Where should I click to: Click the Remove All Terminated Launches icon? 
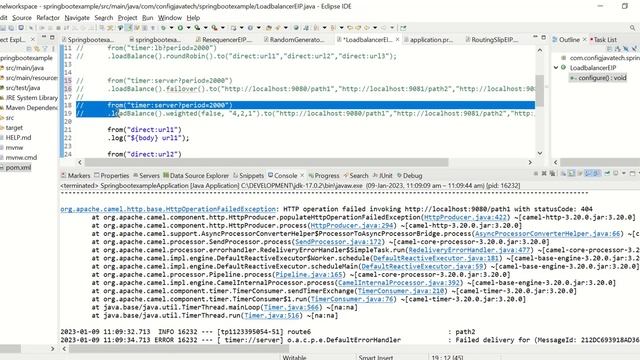552,173
